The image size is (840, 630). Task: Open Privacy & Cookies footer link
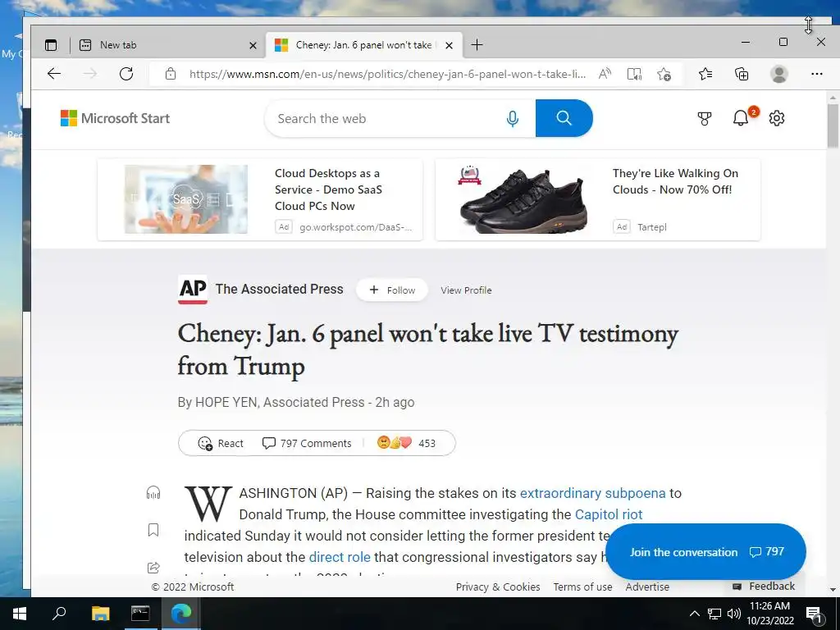(498, 587)
